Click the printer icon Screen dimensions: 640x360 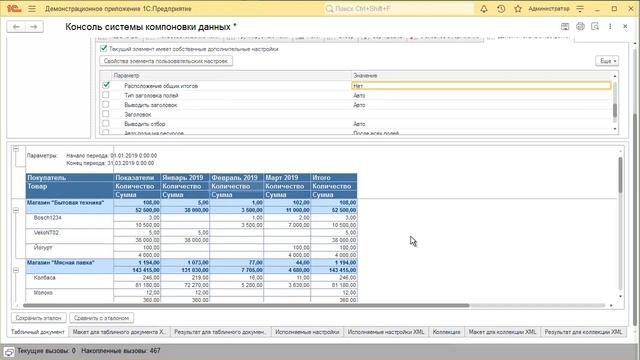(x=580, y=27)
